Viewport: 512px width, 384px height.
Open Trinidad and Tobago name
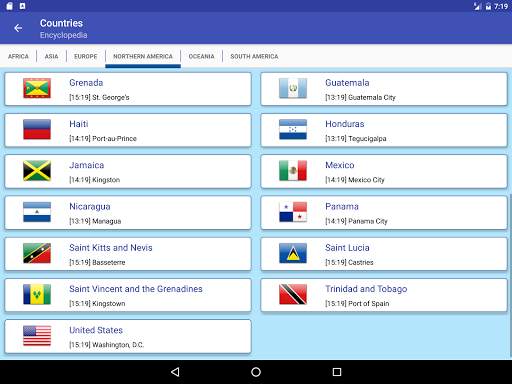(366, 289)
